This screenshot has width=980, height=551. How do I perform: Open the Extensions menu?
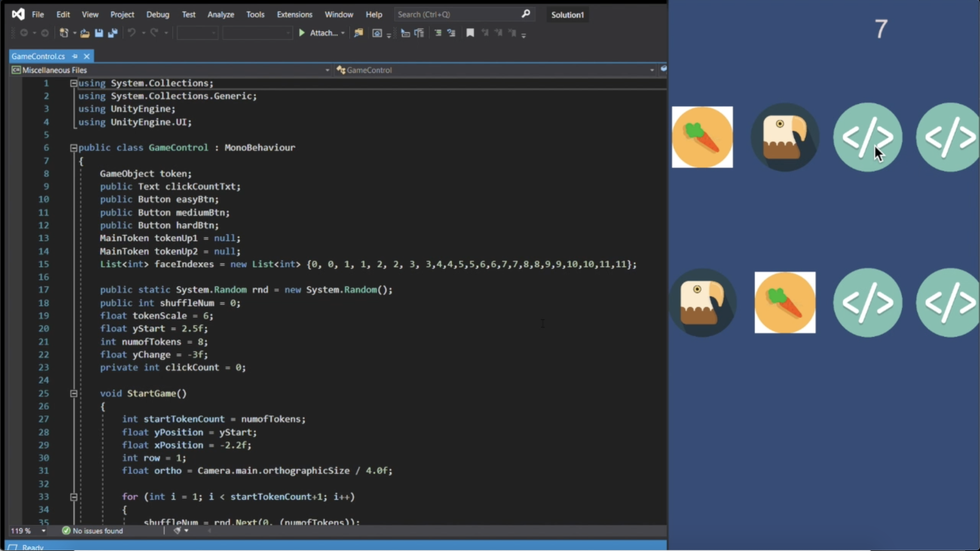click(294, 14)
